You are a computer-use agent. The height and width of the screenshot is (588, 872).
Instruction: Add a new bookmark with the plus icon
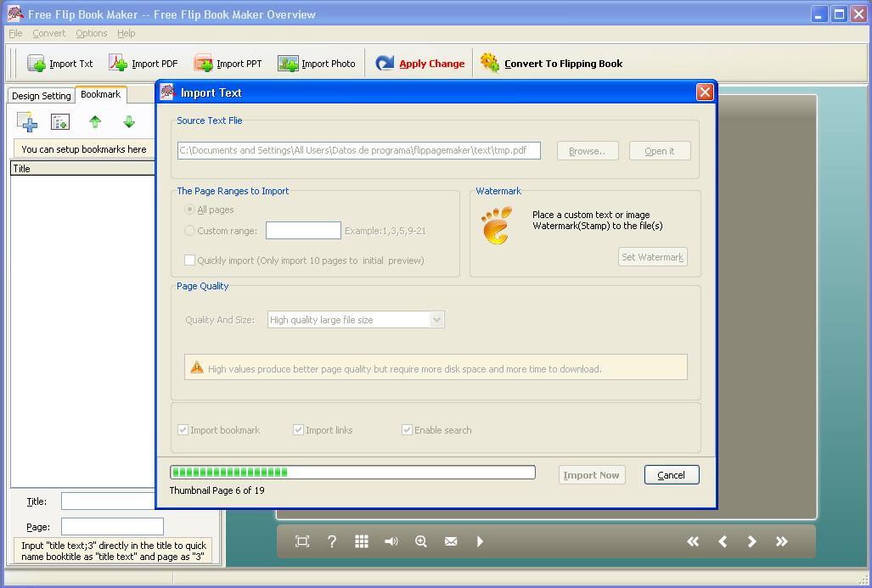pyautogui.click(x=27, y=121)
